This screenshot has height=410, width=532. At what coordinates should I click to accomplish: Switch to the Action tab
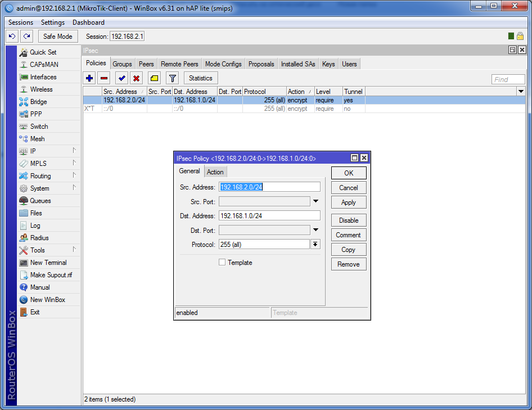215,172
